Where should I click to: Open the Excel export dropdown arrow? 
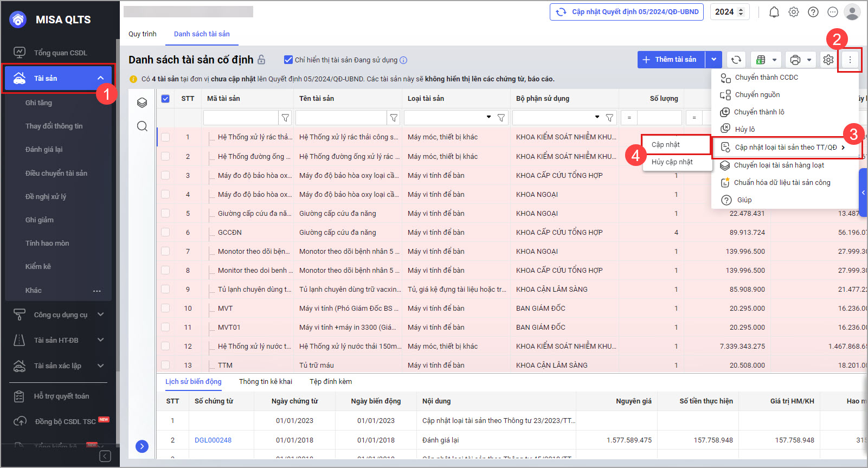(775, 60)
